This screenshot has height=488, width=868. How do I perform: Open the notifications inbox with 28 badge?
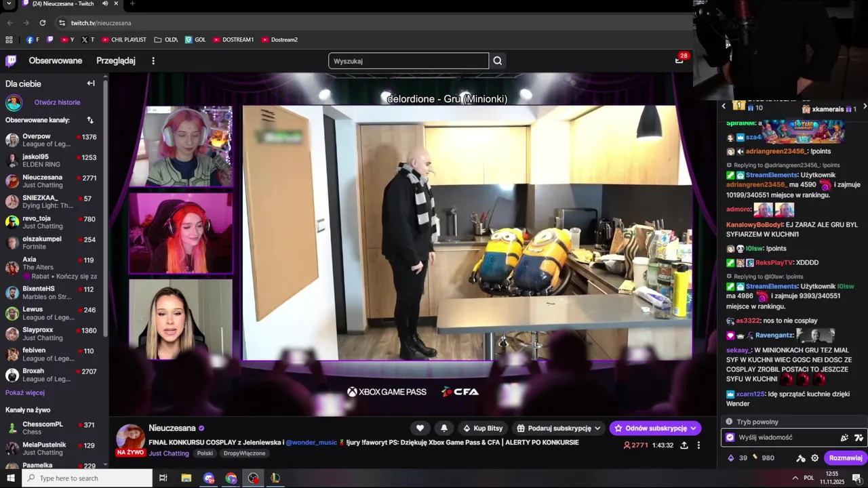(679, 60)
